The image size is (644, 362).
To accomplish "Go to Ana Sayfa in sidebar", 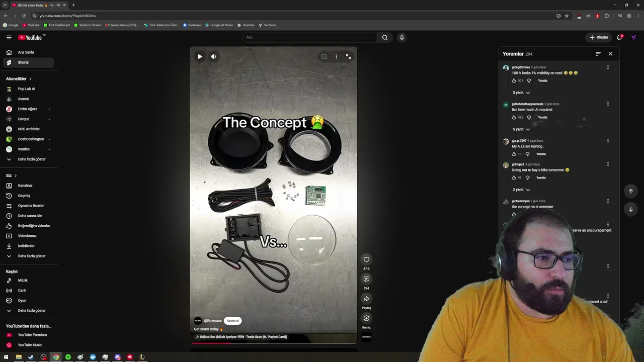I will click(x=29, y=52).
